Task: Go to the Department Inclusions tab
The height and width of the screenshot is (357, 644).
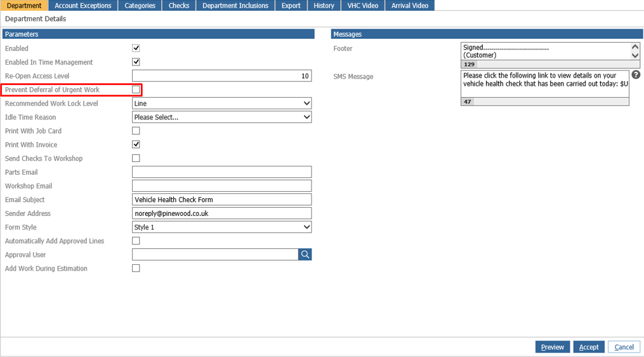Action: pos(235,6)
